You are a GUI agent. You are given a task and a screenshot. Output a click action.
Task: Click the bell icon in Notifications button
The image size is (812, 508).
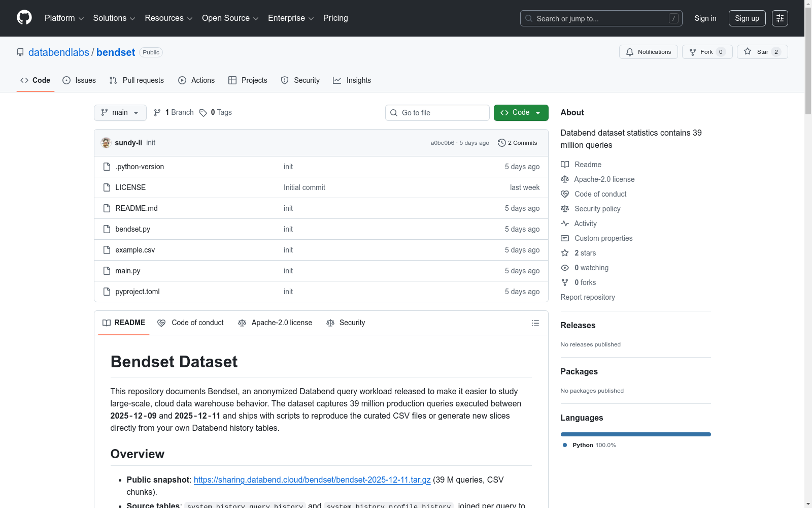[630, 52]
